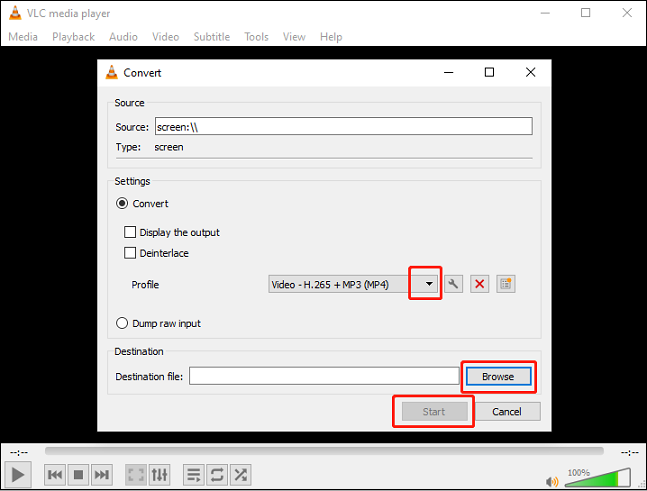The image size is (647, 491).
Task: Mute audio via the speaker icon
Action: [x=552, y=481]
